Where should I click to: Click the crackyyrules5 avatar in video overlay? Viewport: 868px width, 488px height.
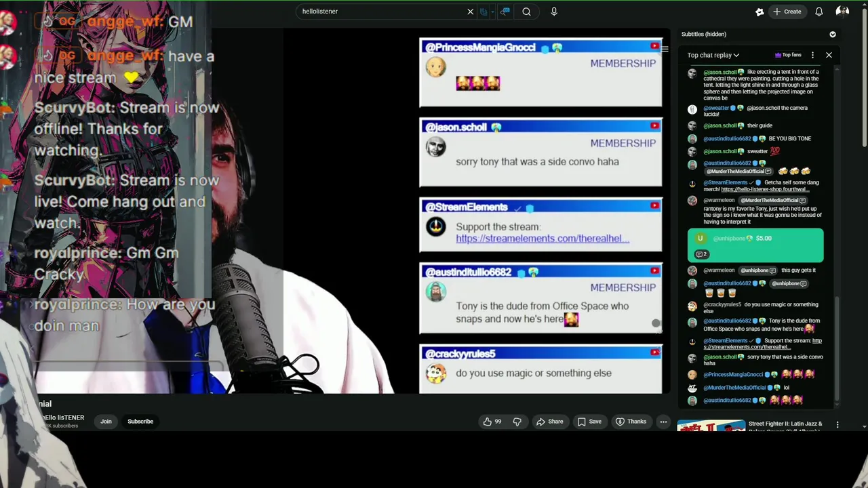pos(435,373)
